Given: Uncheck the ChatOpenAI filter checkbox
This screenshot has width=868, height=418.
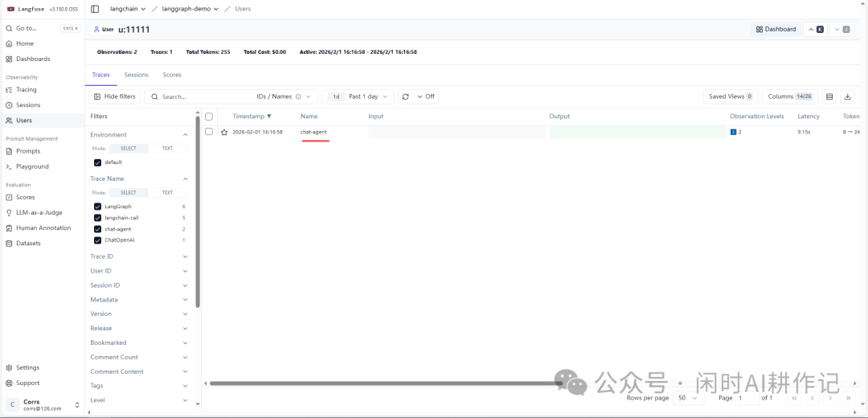Looking at the screenshot, I should coord(97,240).
